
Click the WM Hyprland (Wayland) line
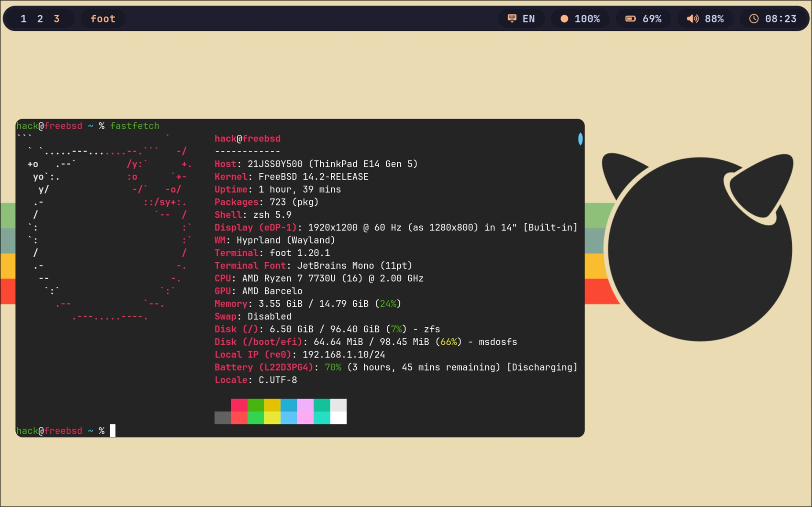click(275, 240)
